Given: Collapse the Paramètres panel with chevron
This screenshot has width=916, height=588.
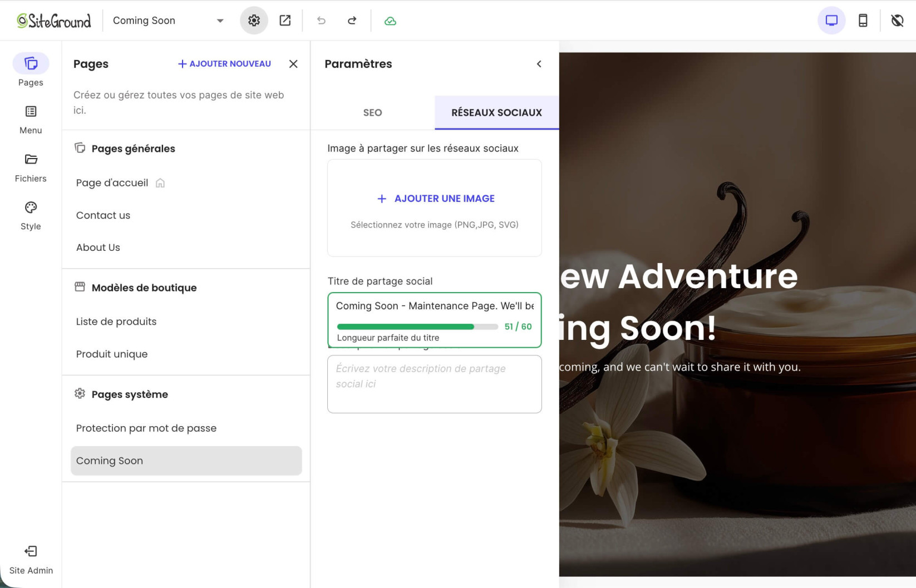Looking at the screenshot, I should (539, 64).
